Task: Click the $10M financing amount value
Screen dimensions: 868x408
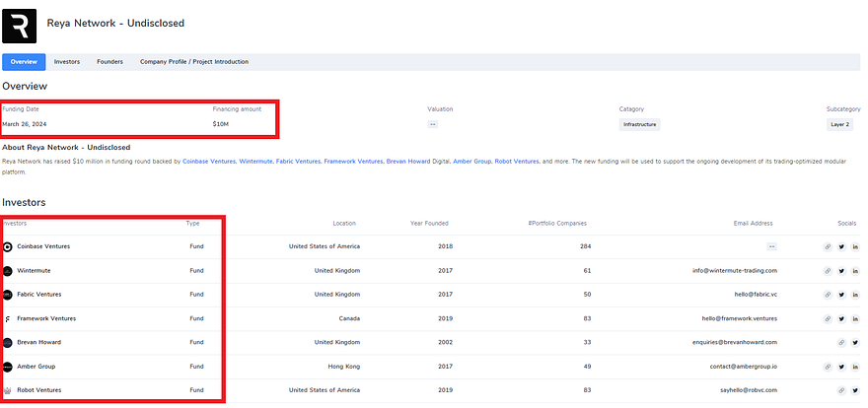Action: (x=220, y=124)
